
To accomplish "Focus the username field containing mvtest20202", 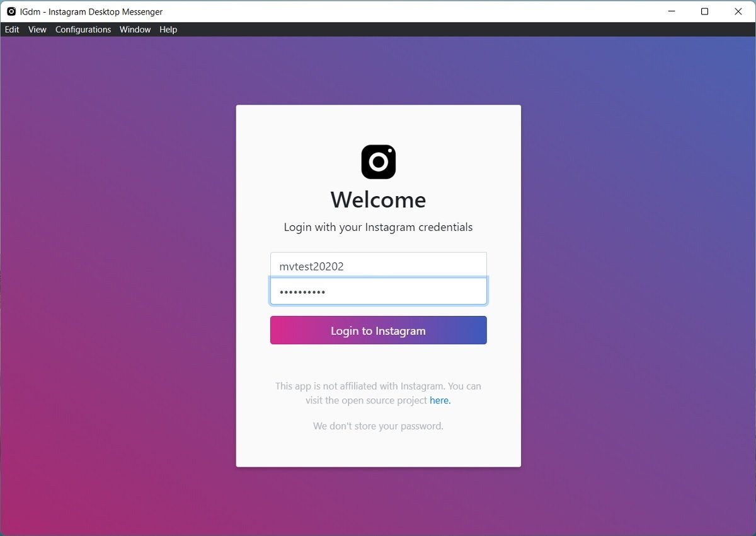I will tap(379, 265).
